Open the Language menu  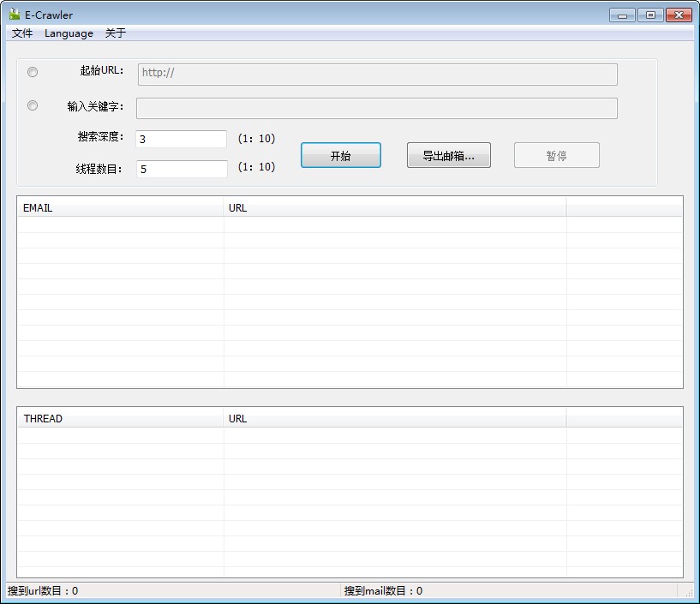click(x=69, y=33)
